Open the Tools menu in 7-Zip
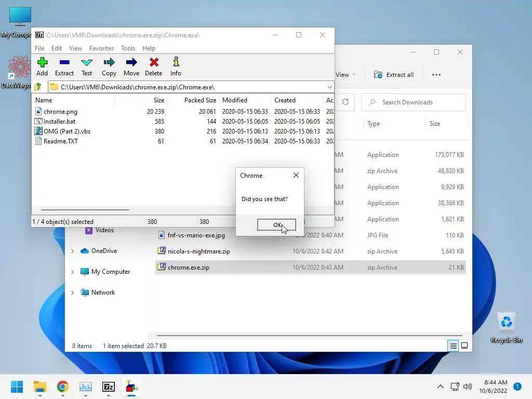The image size is (532, 399). click(128, 48)
